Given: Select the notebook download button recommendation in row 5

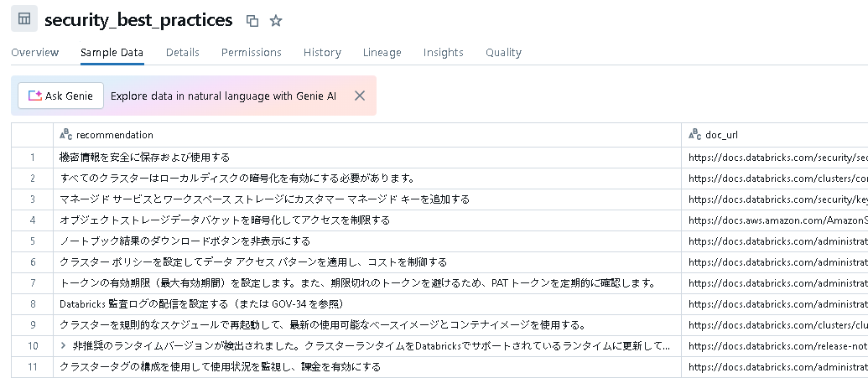Looking at the screenshot, I should (367, 241).
